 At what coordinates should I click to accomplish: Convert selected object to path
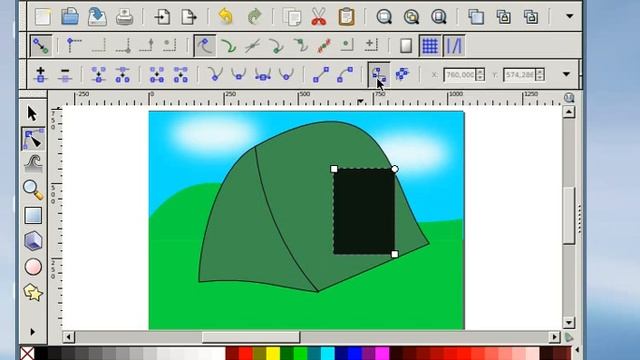[x=379, y=75]
